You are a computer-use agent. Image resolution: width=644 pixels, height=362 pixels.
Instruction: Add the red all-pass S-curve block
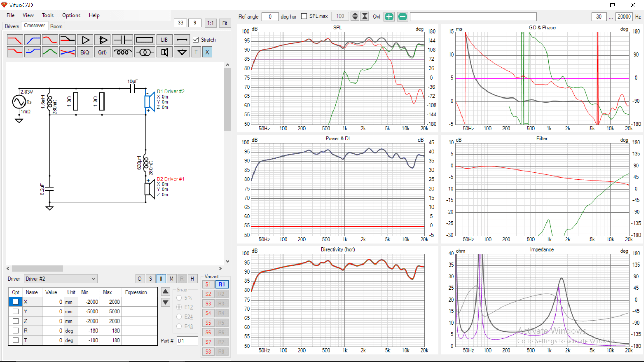(50, 40)
